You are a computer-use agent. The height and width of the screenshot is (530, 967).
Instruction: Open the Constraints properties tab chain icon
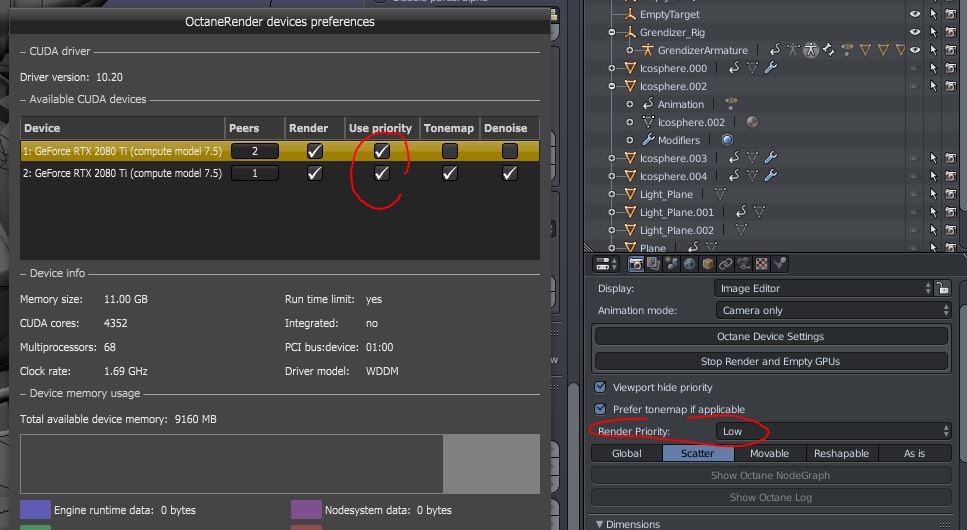(726, 264)
